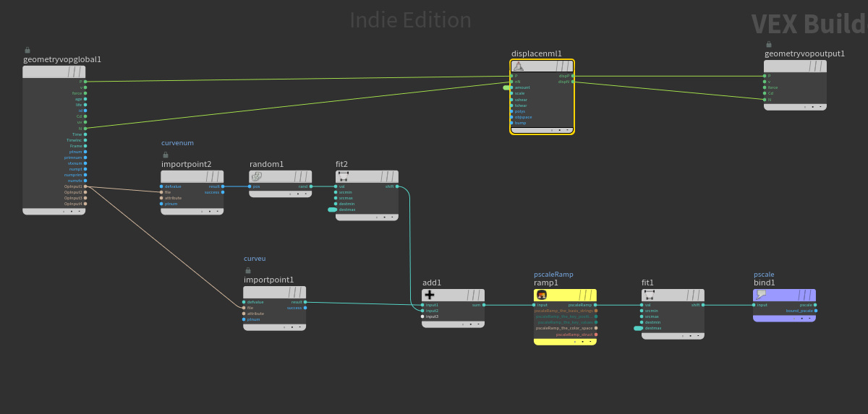Click N input port on geometryvopoutput1

765,99
